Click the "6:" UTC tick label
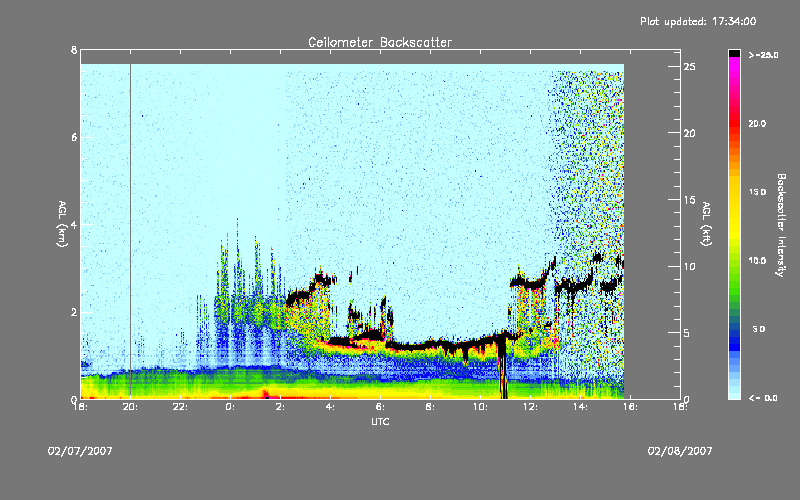800x500 pixels. [x=380, y=407]
